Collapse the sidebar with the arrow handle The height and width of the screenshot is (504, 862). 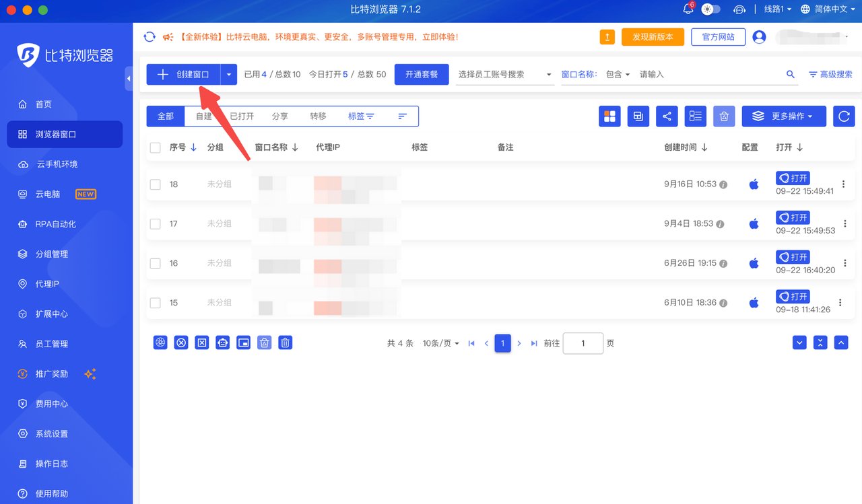[129, 79]
